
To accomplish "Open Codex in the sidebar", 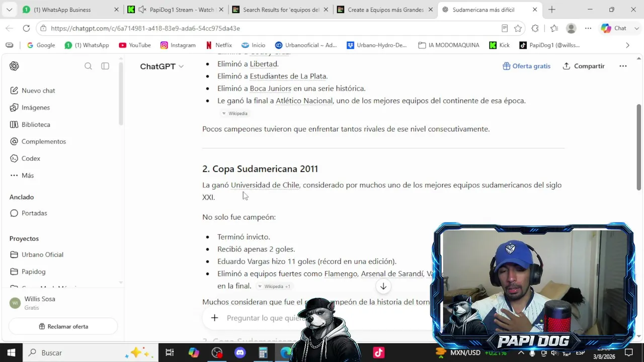I will [x=25, y=158].
